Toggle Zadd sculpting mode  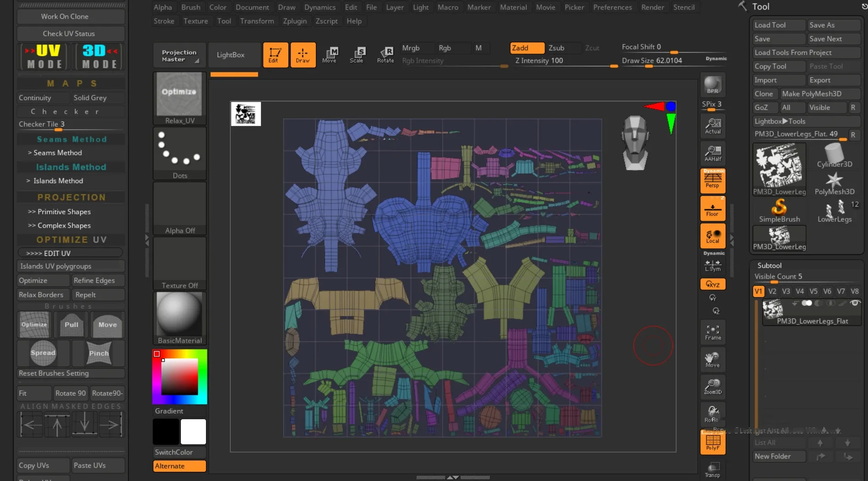pyautogui.click(x=526, y=48)
